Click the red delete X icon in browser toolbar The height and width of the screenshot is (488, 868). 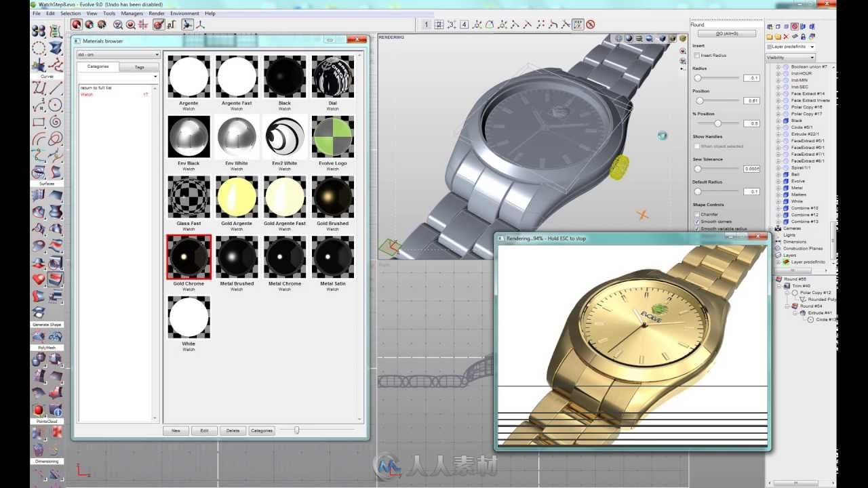pyautogui.click(x=786, y=37)
